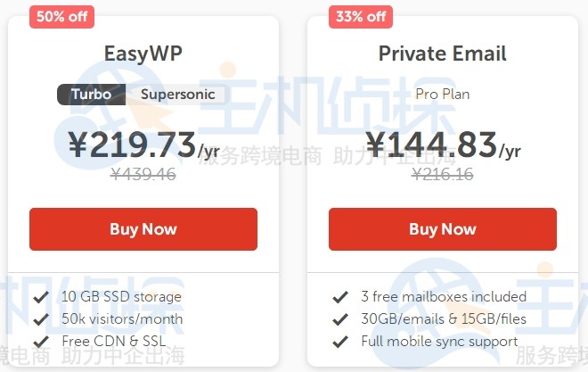Viewport: 588px width, 372px height.
Task: Click the checkmark beside Free CDN & SSL
Action: tap(40, 342)
